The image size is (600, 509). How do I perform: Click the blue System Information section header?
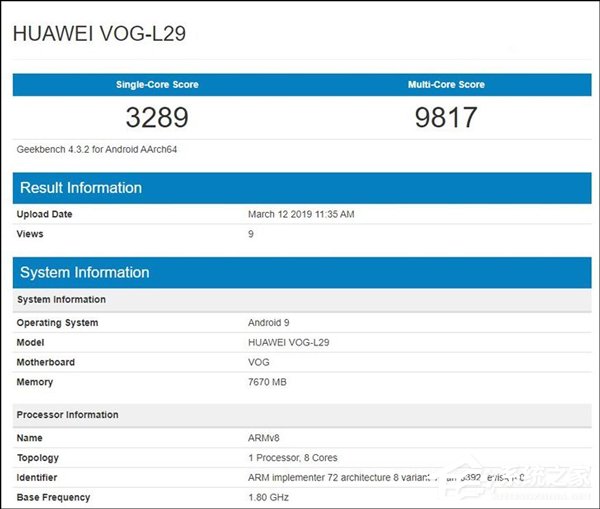click(302, 272)
